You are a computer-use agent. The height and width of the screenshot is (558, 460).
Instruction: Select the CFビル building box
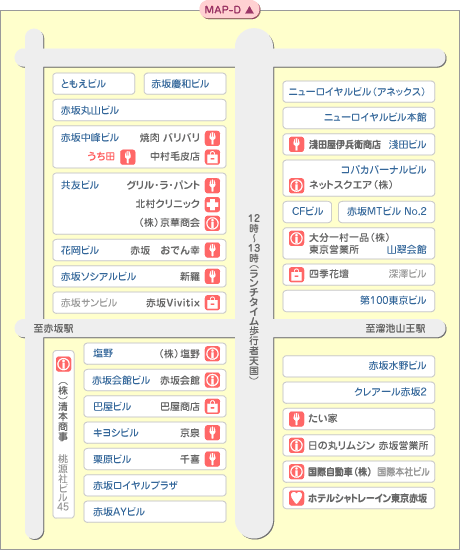point(307,212)
